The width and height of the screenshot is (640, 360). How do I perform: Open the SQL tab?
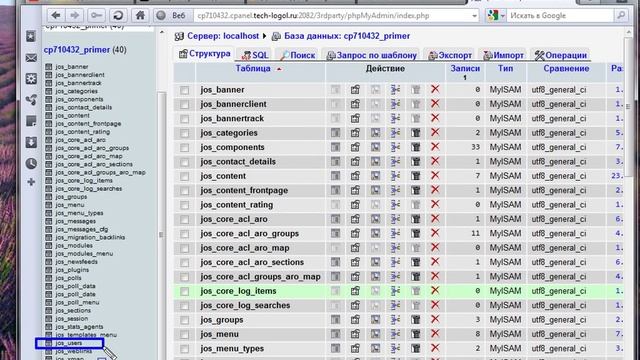point(255,55)
